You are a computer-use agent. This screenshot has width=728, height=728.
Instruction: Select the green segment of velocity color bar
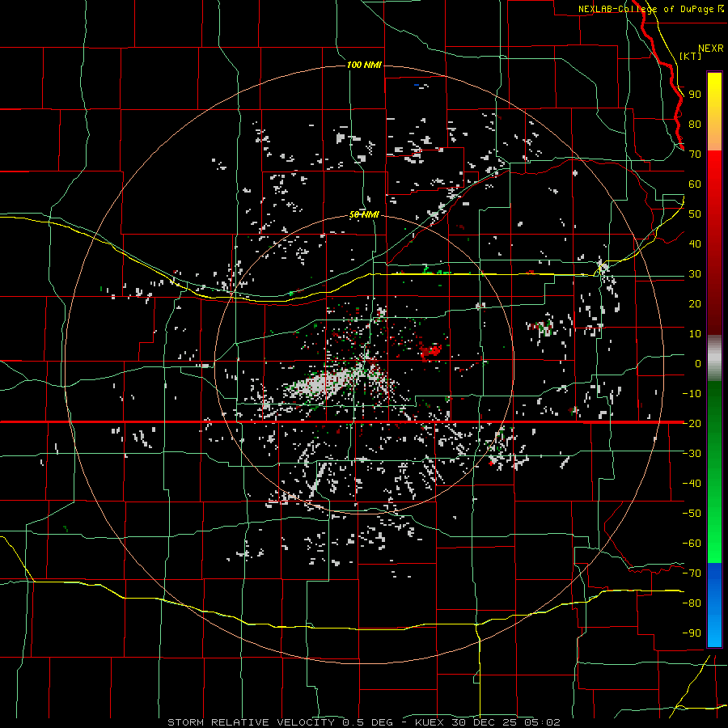714,472
